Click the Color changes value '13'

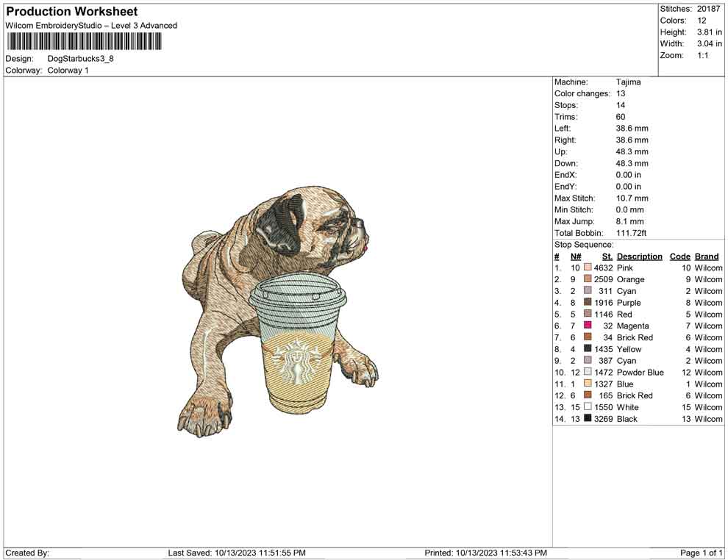pos(621,94)
